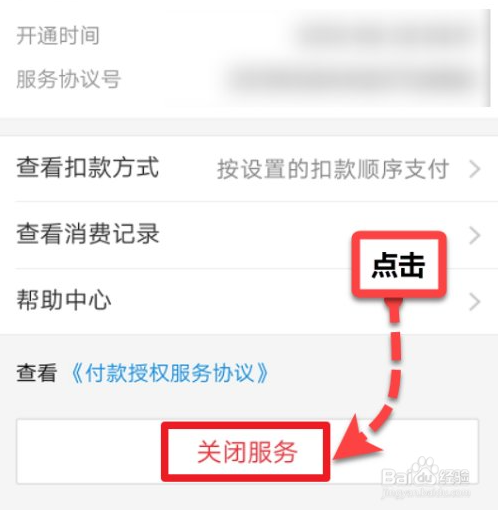Click the 查看 text before the agreement link
This screenshot has height=510, width=499.
37,372
